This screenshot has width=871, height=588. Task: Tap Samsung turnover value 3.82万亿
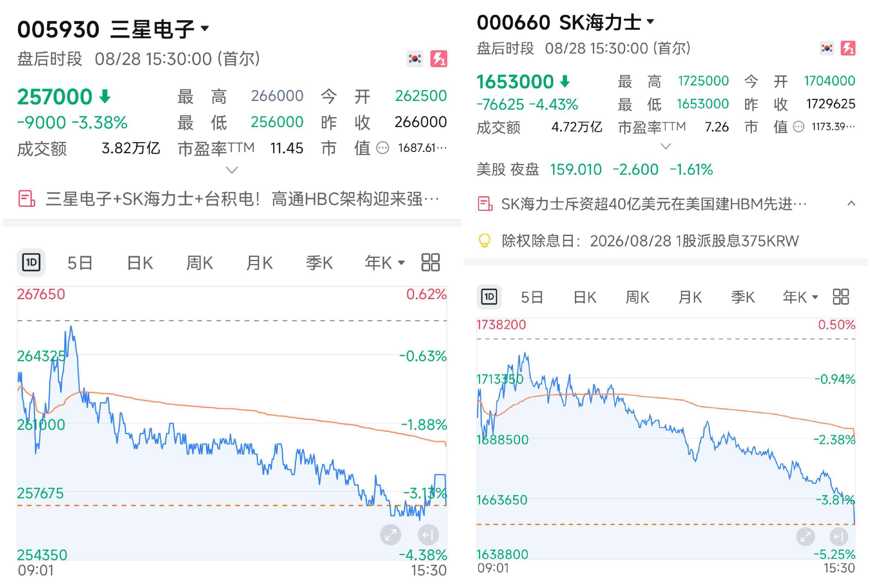click(x=131, y=148)
